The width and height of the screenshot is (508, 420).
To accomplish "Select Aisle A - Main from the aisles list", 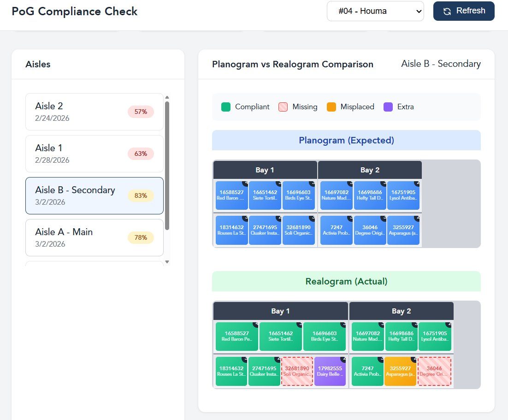I will click(95, 237).
